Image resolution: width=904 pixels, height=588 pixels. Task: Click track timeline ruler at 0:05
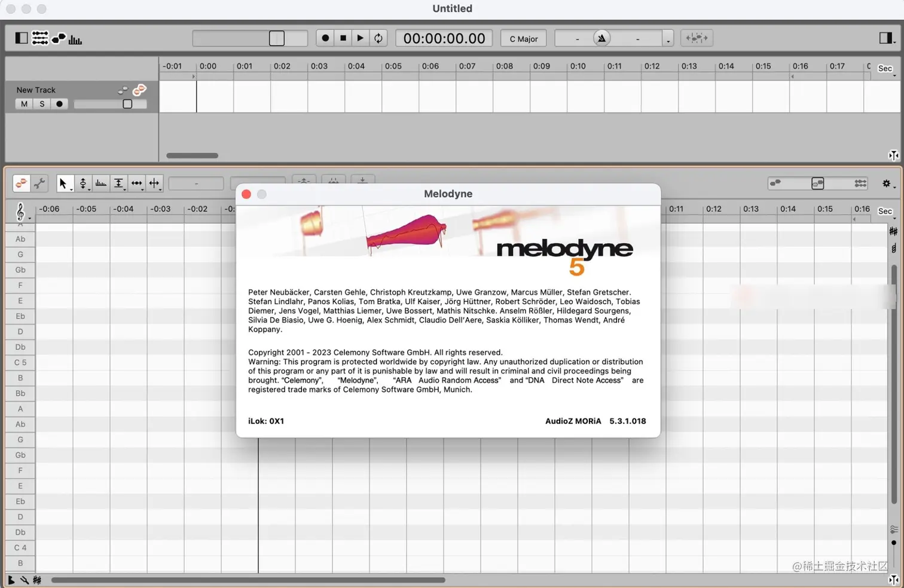pos(393,66)
